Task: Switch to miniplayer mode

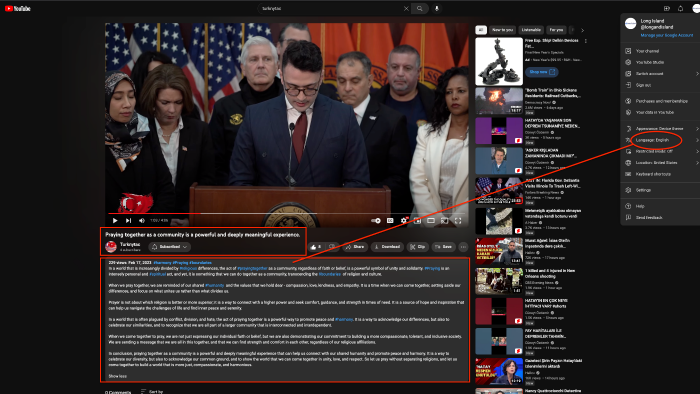Action: click(x=417, y=220)
